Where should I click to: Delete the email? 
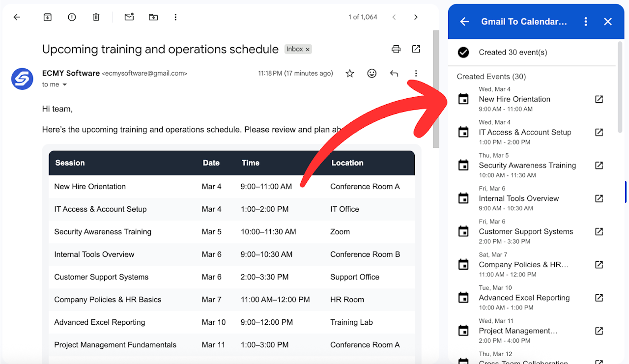(x=96, y=17)
